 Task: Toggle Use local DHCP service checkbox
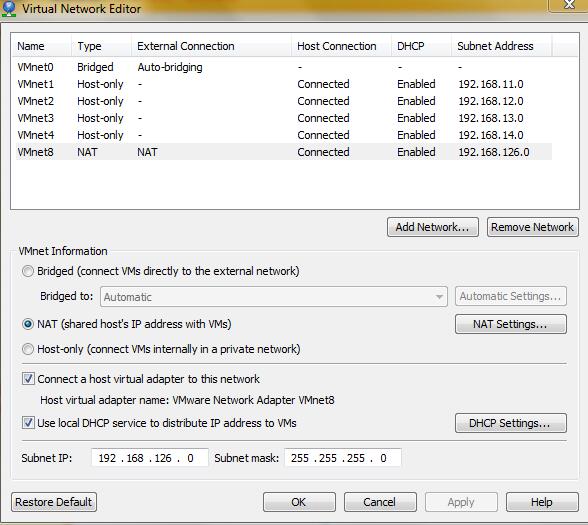tap(28, 423)
